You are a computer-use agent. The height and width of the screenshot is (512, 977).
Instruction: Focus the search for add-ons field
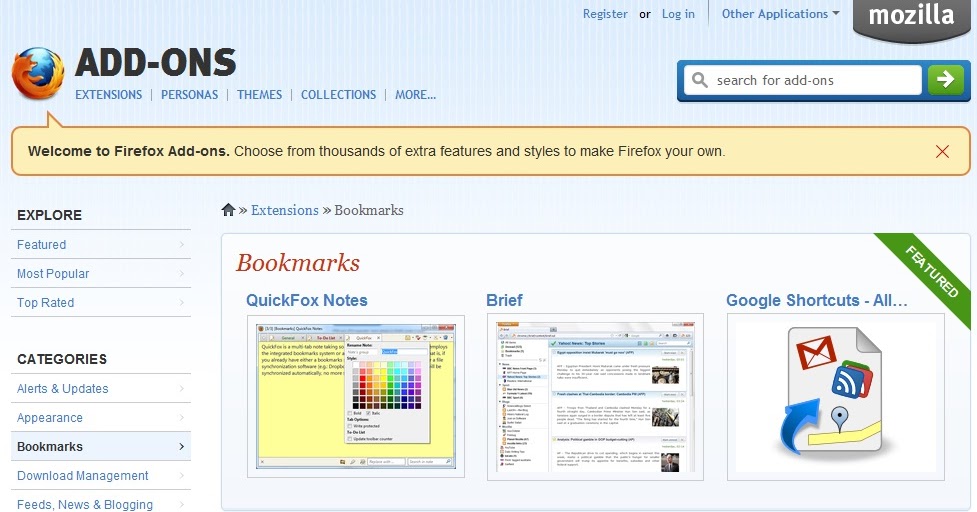point(803,80)
